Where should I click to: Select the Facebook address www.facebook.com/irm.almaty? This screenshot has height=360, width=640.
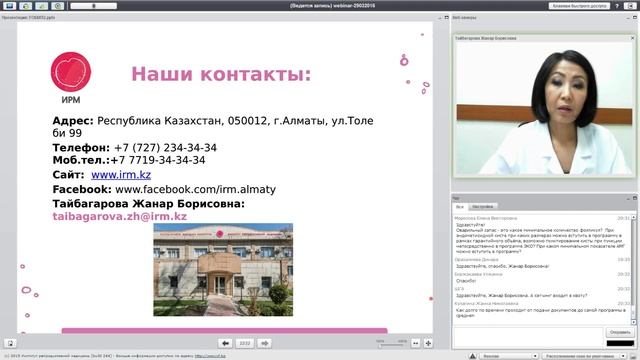click(196, 189)
